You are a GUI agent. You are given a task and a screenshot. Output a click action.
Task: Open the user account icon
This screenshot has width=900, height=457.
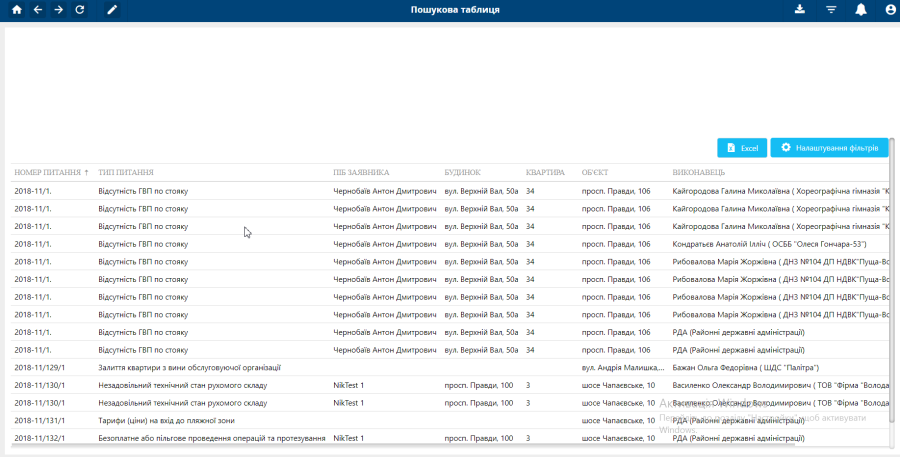890,10
